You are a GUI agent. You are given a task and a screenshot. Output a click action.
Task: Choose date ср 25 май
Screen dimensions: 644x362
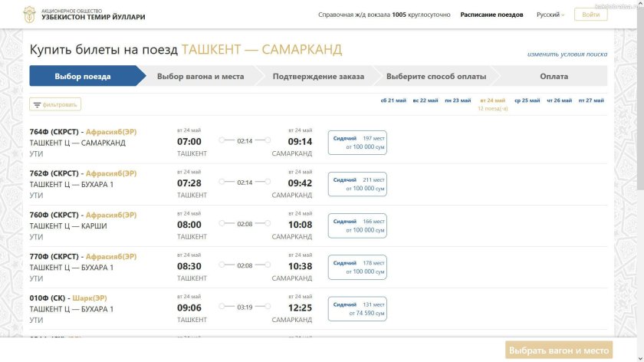(527, 100)
